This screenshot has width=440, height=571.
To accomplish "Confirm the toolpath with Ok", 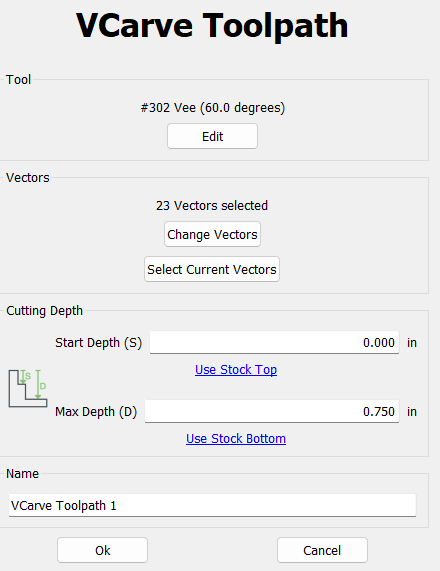I will 102,550.
